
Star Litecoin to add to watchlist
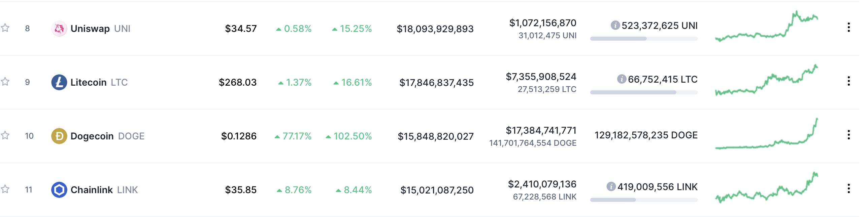[x=5, y=82]
